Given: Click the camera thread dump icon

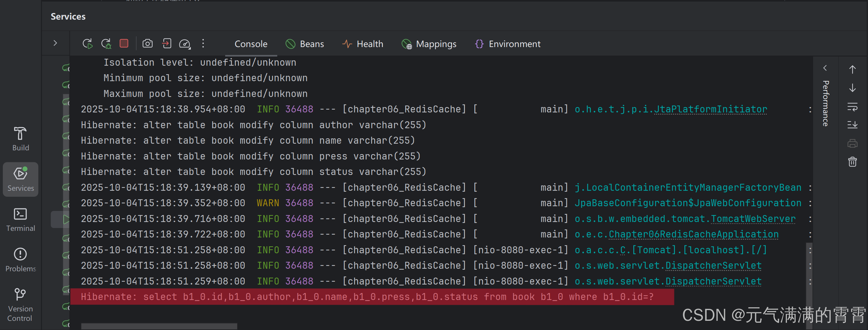Looking at the screenshot, I should pyautogui.click(x=148, y=44).
